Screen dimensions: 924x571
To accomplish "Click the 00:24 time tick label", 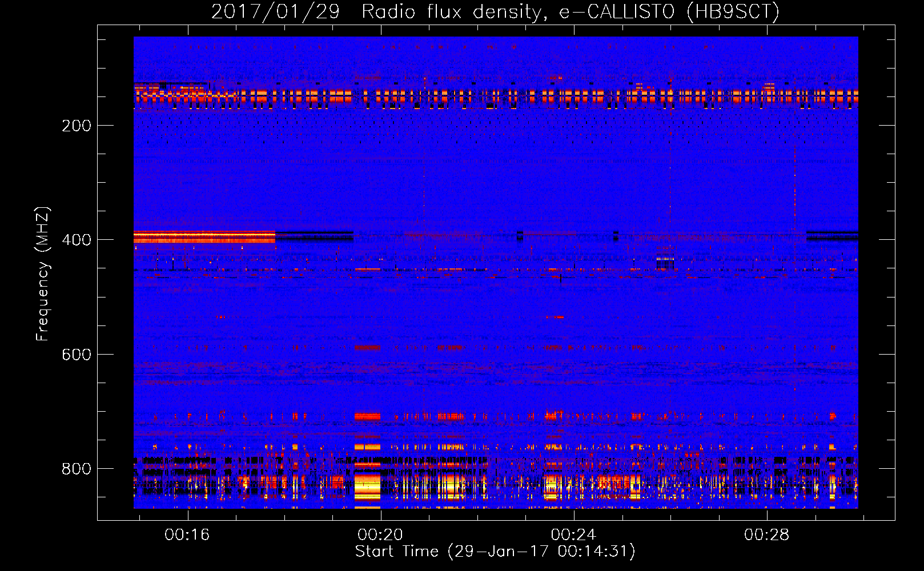I will pyautogui.click(x=573, y=535).
